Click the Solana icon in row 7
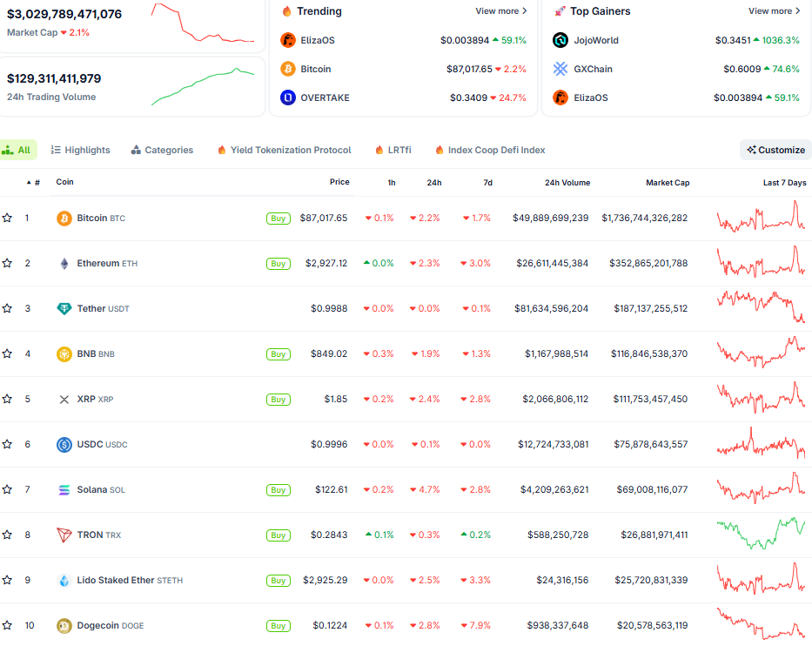The width and height of the screenshot is (812, 646). [x=64, y=489]
